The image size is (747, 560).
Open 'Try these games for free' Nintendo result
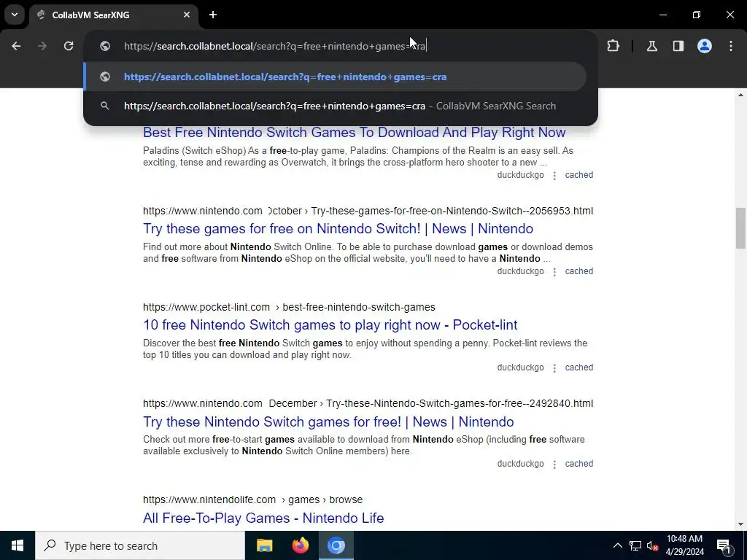coord(338,228)
